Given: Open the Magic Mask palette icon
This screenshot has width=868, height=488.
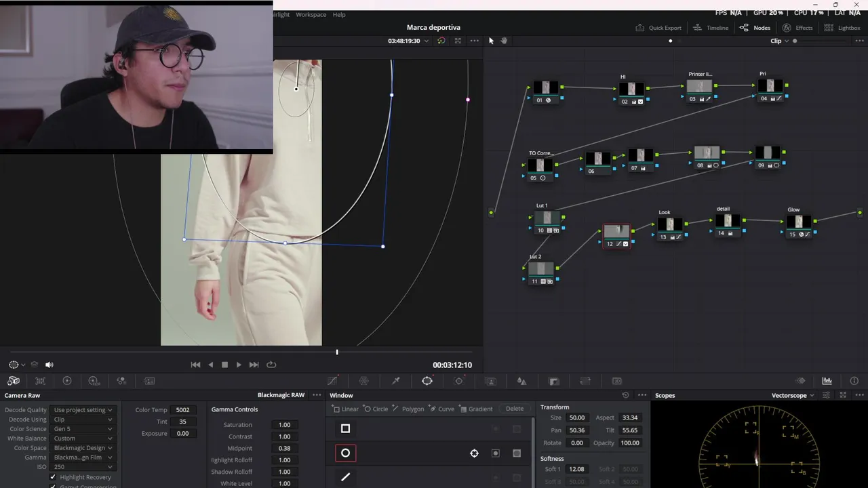Looking at the screenshot, I should click(491, 381).
